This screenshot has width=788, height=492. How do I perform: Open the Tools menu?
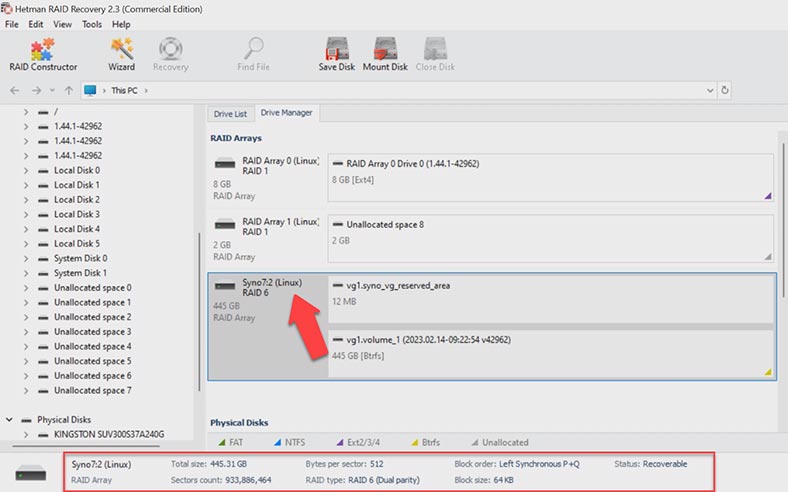92,24
